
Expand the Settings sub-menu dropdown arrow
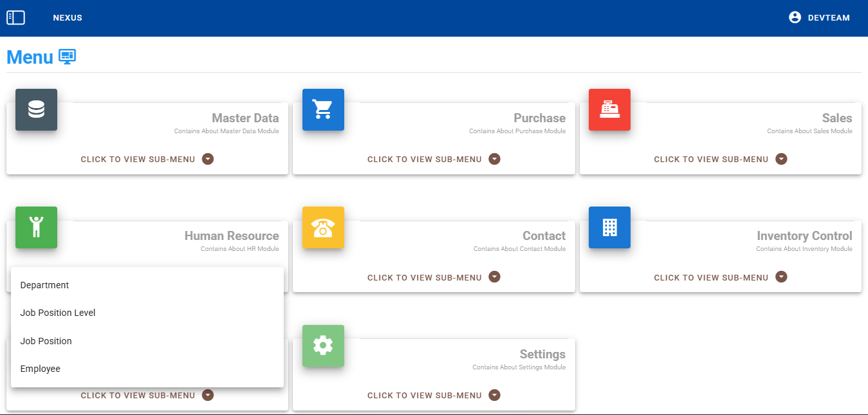click(x=494, y=395)
